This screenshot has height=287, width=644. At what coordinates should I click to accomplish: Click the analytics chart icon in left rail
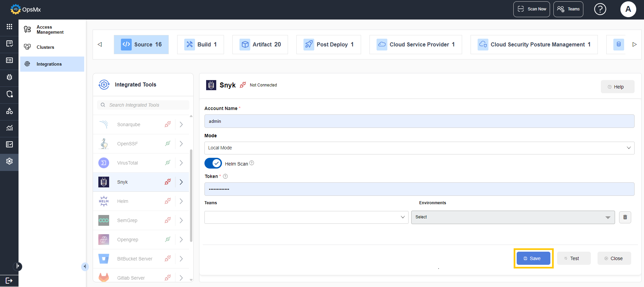(9, 128)
